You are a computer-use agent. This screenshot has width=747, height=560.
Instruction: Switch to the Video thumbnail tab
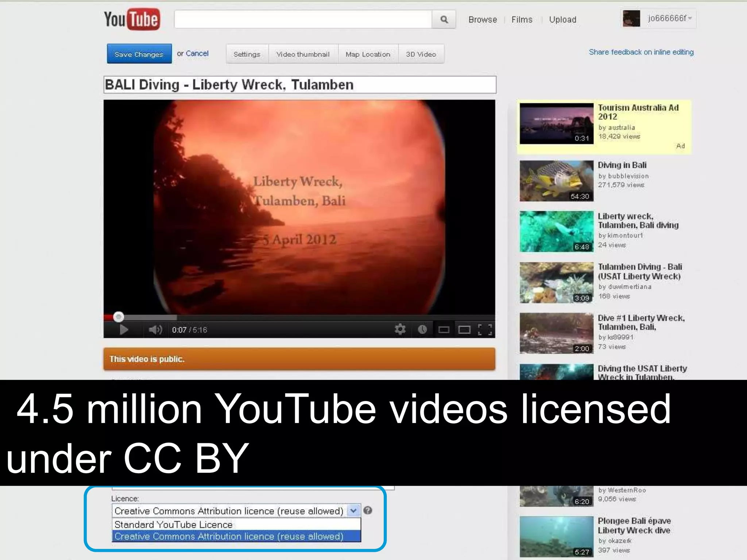pos(303,54)
